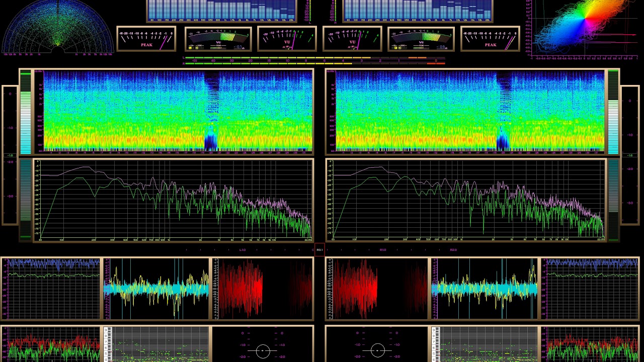This screenshot has height=362, width=644.
Task: Click the left crosshair circle indicator
Action: (263, 351)
